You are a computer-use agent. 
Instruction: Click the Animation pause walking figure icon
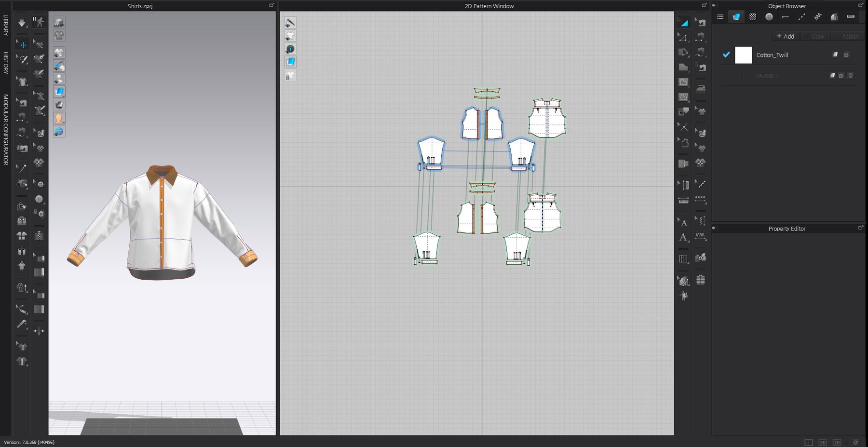click(x=39, y=22)
